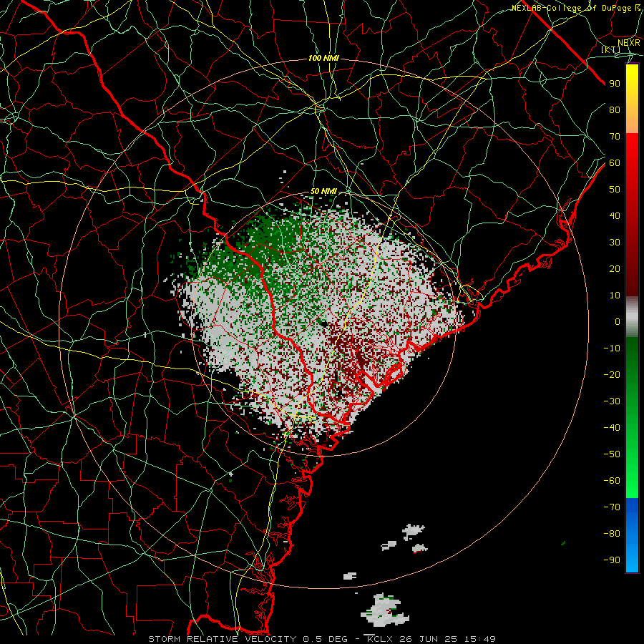
Task: Select the -80 value on the velocity scale
Action: (x=612, y=534)
